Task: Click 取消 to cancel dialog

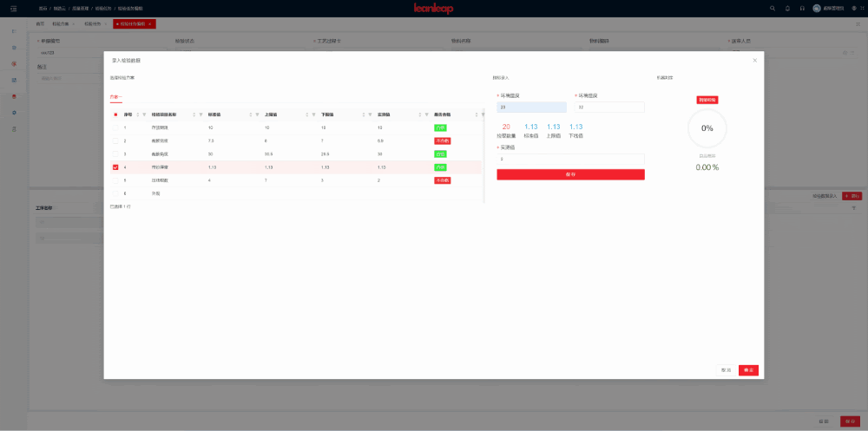Action: 727,370
